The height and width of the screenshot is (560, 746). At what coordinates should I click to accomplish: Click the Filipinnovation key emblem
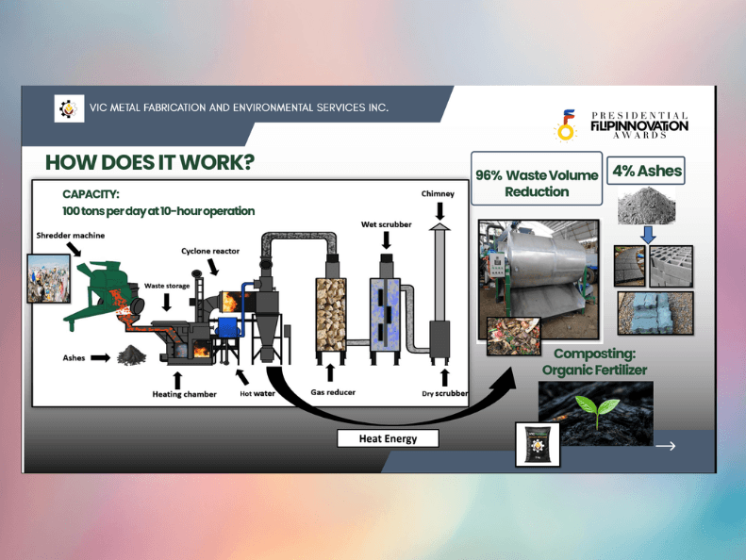[566, 125]
